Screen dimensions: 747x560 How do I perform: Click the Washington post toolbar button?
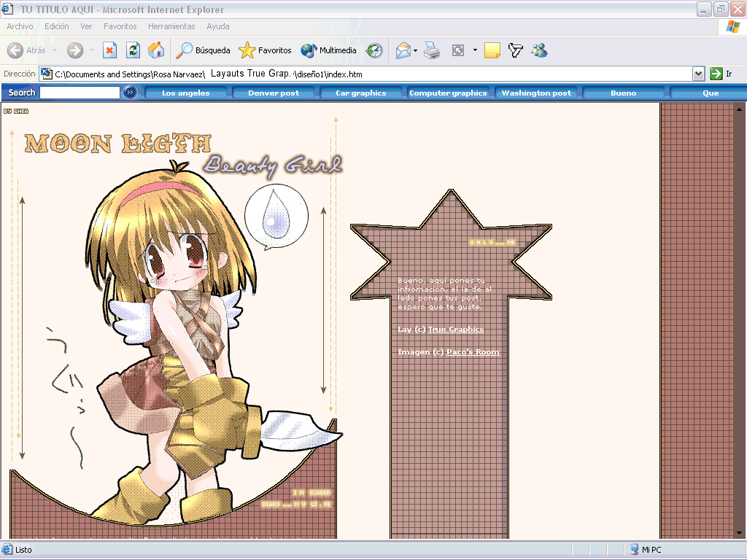click(536, 93)
